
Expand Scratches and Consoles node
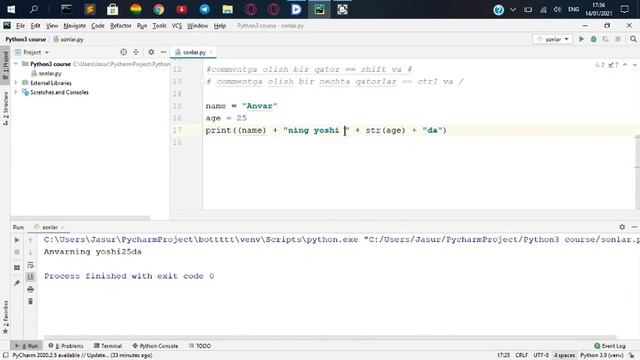(16, 92)
